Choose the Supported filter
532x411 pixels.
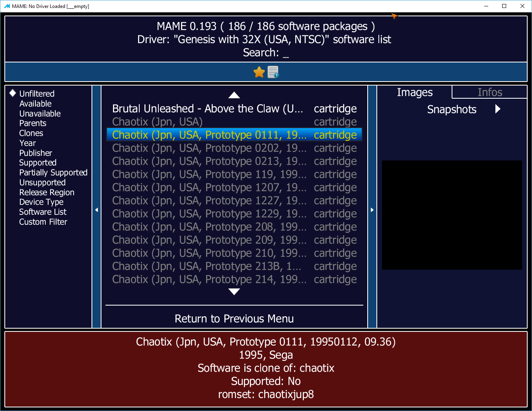[x=38, y=163]
